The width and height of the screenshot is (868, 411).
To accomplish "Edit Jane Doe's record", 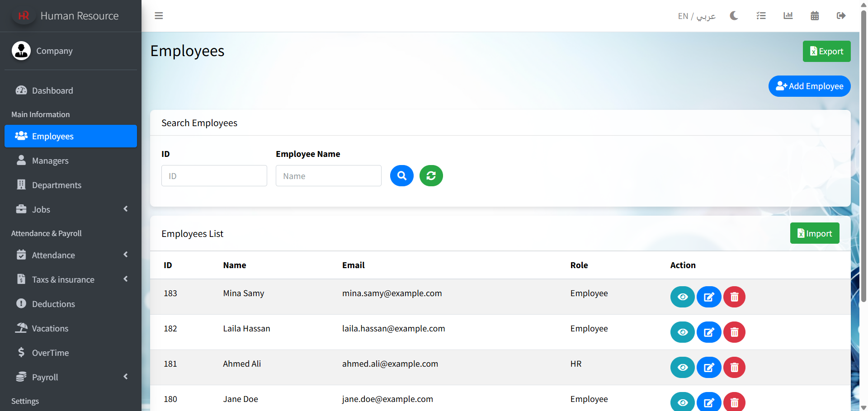I will (x=709, y=402).
